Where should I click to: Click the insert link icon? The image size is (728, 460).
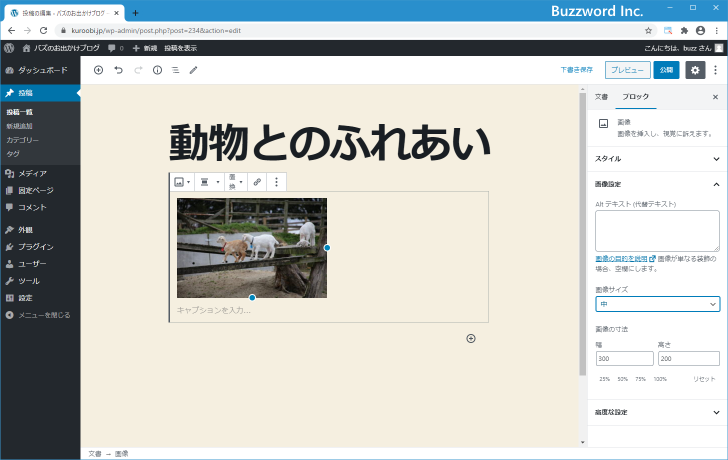pyautogui.click(x=257, y=182)
